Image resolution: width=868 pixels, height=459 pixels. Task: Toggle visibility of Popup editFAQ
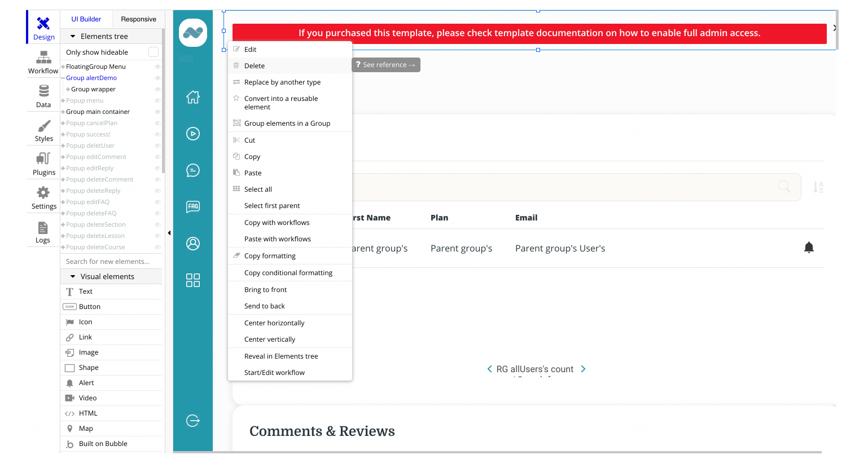click(x=157, y=202)
